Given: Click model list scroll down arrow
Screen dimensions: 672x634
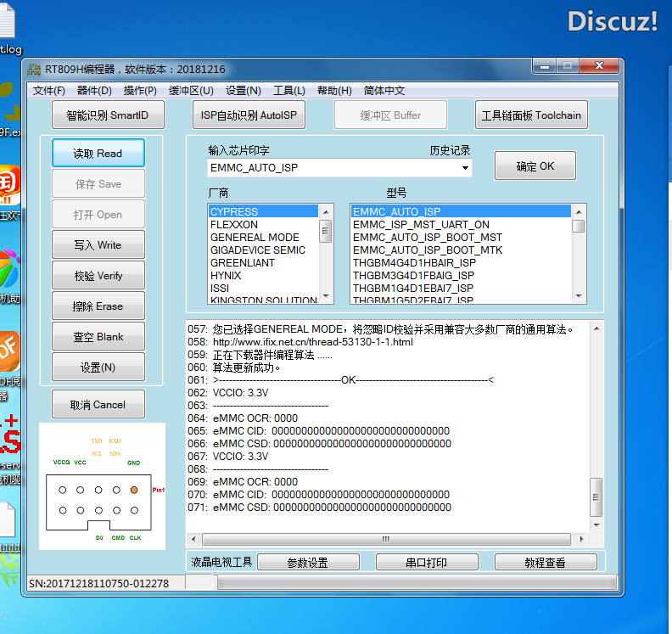Looking at the screenshot, I should pos(579,295).
